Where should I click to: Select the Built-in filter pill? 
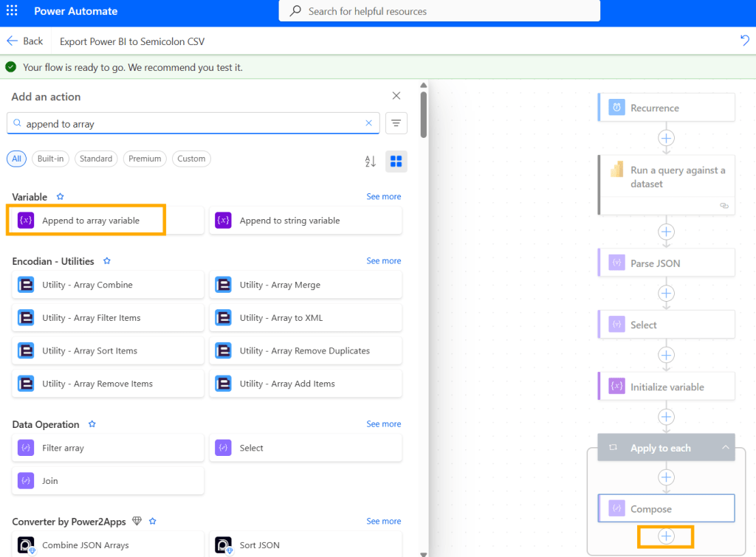(x=51, y=159)
